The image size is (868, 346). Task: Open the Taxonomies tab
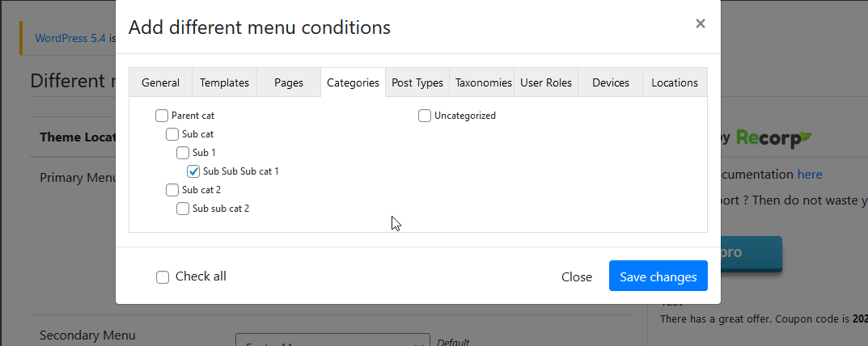[483, 82]
